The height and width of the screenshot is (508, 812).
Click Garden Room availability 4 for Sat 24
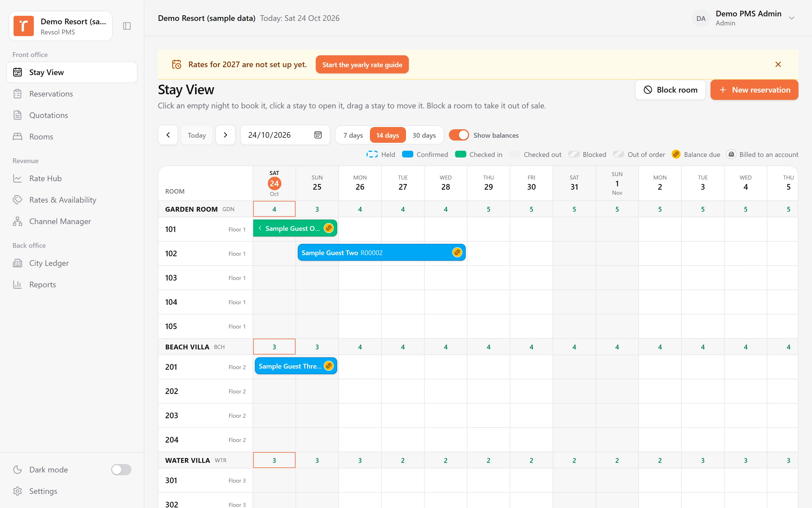[274, 209]
